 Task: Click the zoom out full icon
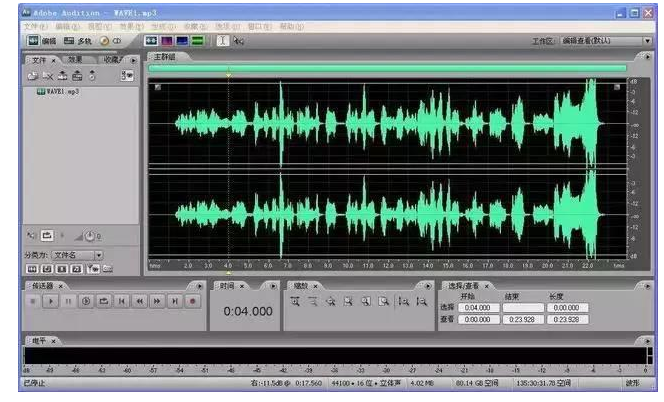pyautogui.click(x=331, y=301)
